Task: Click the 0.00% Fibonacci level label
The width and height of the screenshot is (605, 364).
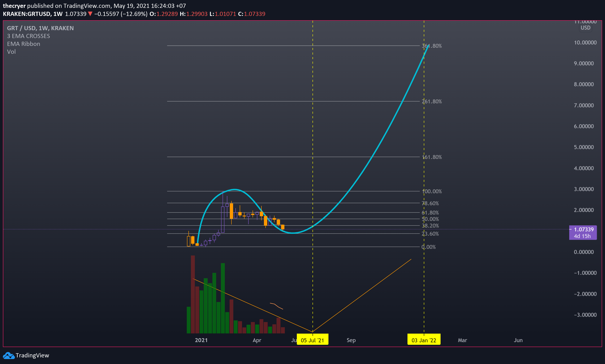Action: [429, 247]
